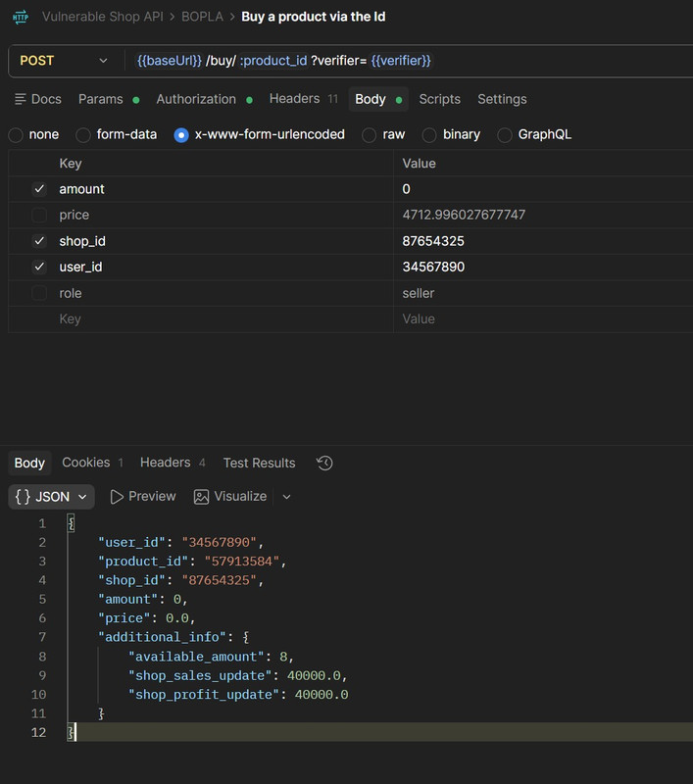The image size is (693, 784).
Task: Open Vulnerable Shop API breadcrumb
Action: (103, 17)
